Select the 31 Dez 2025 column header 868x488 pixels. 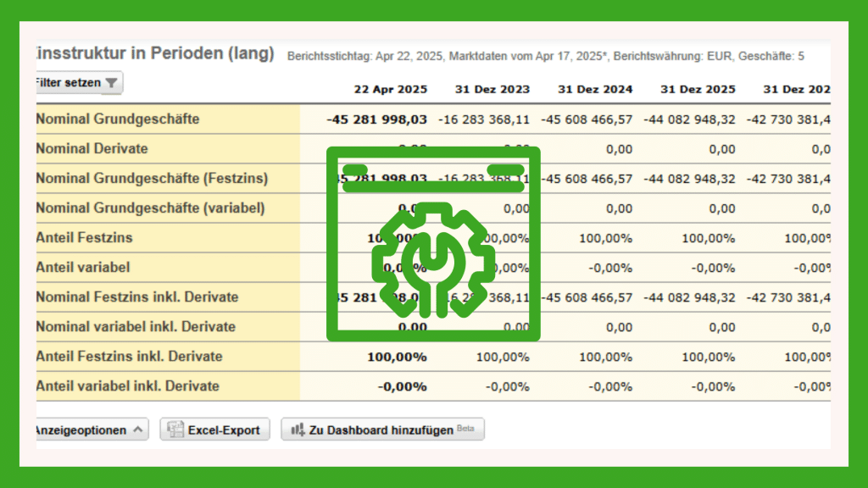[698, 89]
